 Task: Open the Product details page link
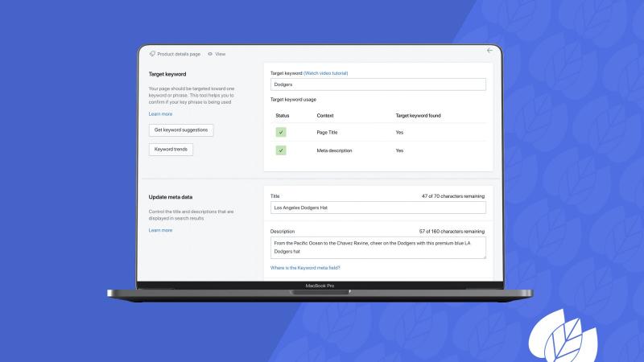click(x=179, y=54)
